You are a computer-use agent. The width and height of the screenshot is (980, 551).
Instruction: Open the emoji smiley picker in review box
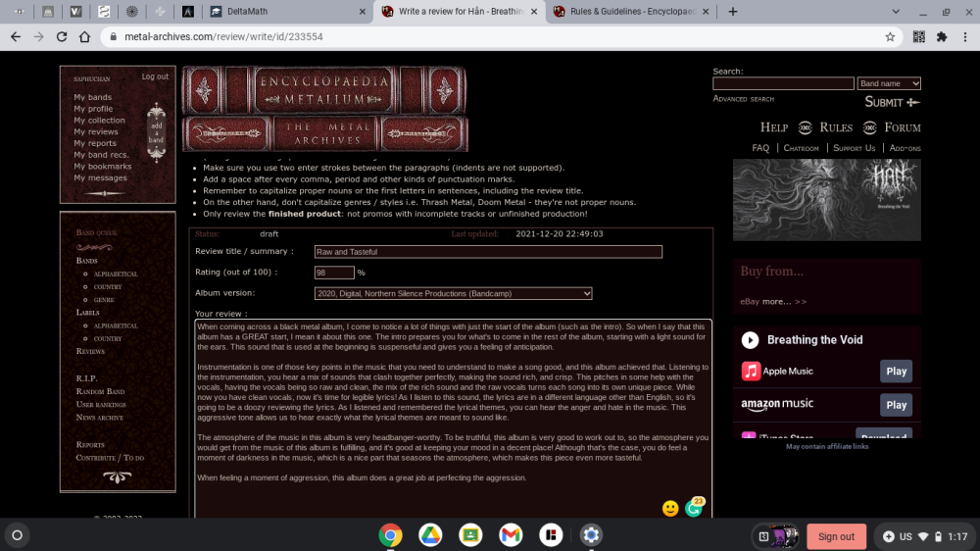[670, 509]
